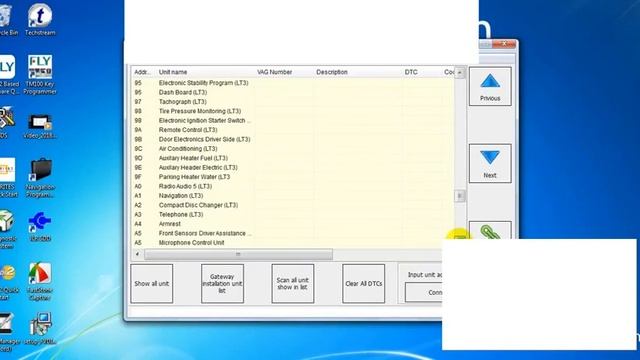Select the Telephone (LT3) row
This screenshot has height=360, width=640.
coord(292,214)
